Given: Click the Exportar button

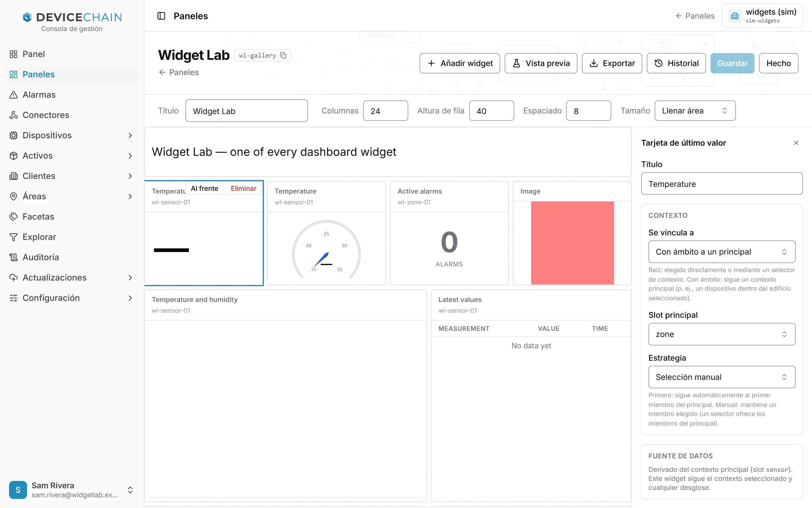Looking at the screenshot, I should 612,63.
